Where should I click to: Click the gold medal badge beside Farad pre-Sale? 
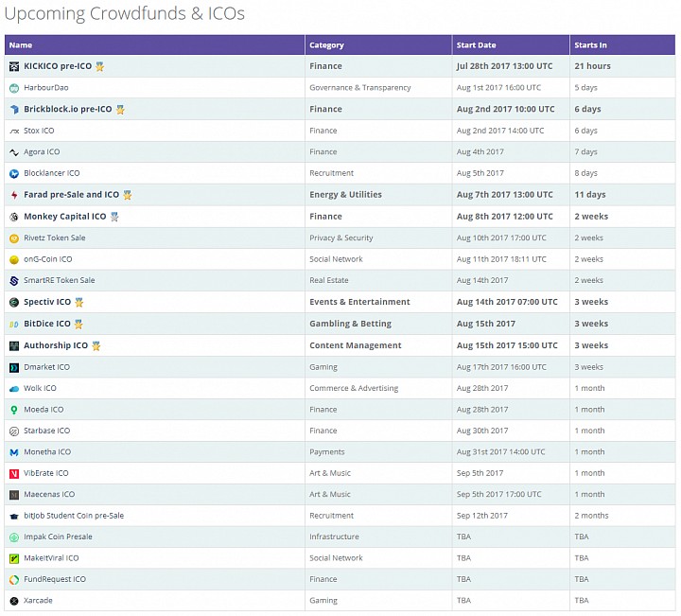tap(128, 195)
